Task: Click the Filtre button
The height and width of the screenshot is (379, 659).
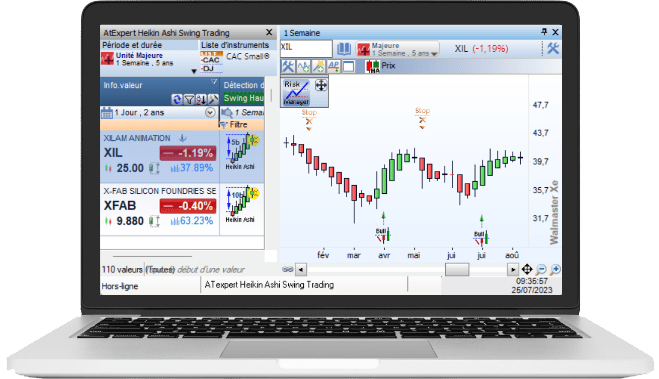Action: (235, 125)
